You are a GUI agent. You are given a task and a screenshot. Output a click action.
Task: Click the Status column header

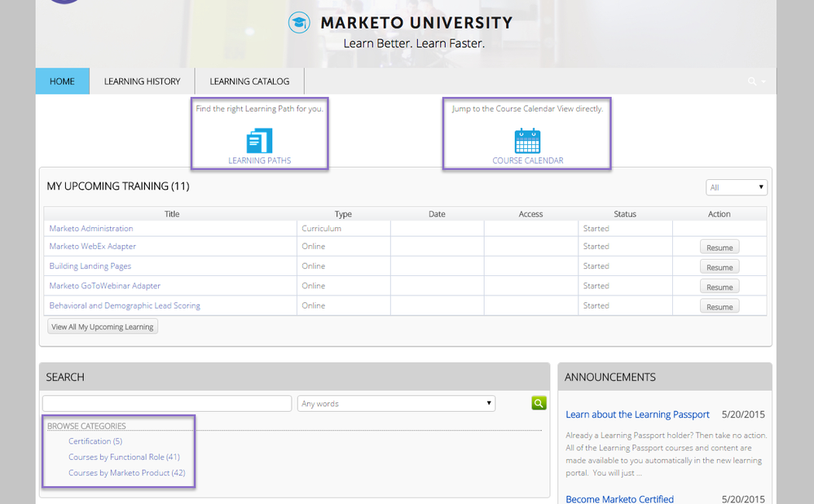pyautogui.click(x=625, y=213)
